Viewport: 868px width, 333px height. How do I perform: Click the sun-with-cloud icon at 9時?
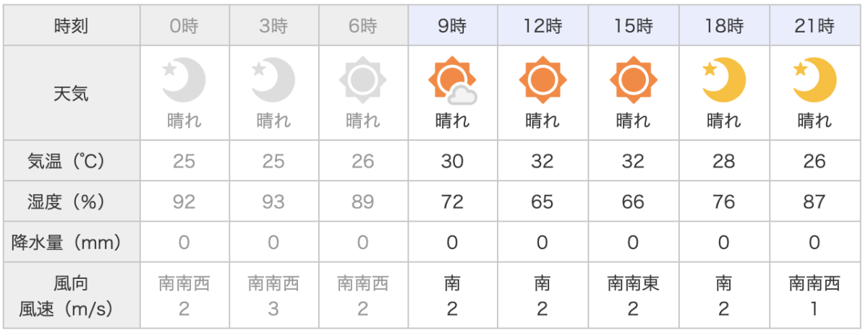point(453,79)
